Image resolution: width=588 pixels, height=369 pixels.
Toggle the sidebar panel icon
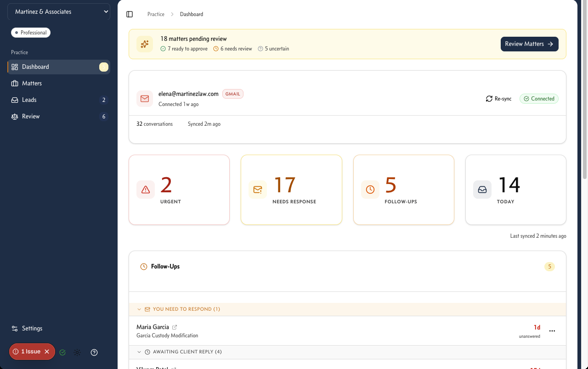[130, 14]
